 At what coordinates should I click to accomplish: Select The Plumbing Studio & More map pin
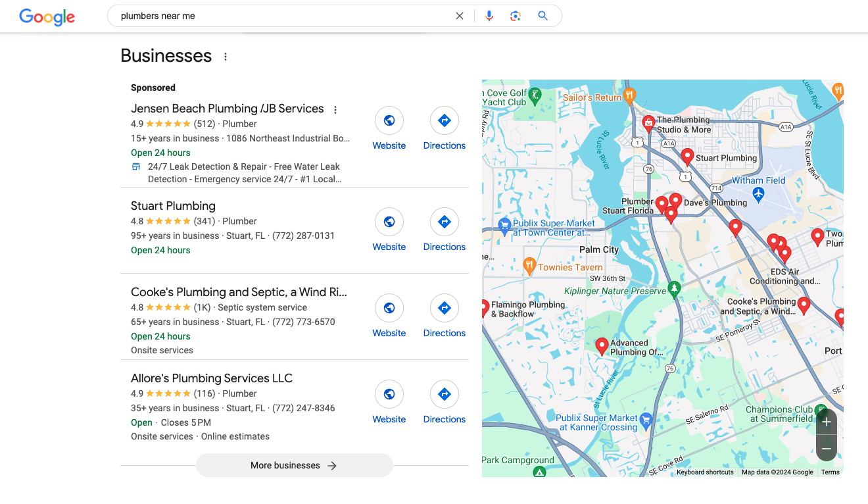click(x=648, y=123)
